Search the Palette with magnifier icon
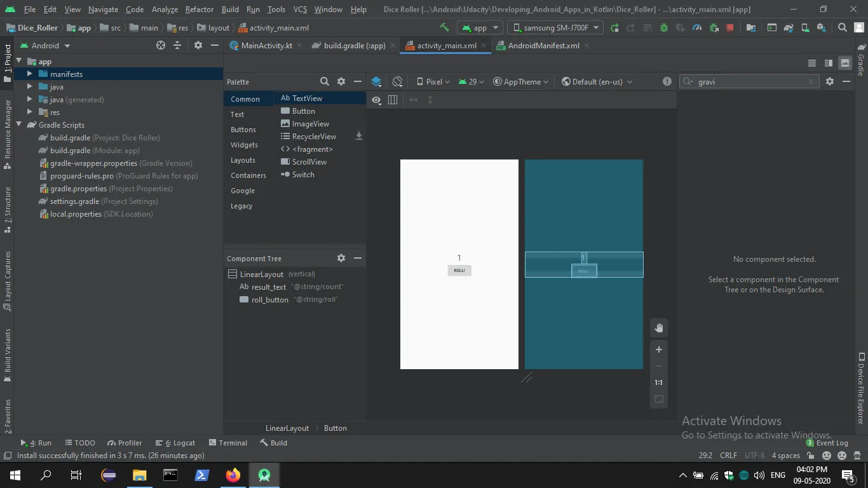Screen dimensions: 868x488 [324, 81]
